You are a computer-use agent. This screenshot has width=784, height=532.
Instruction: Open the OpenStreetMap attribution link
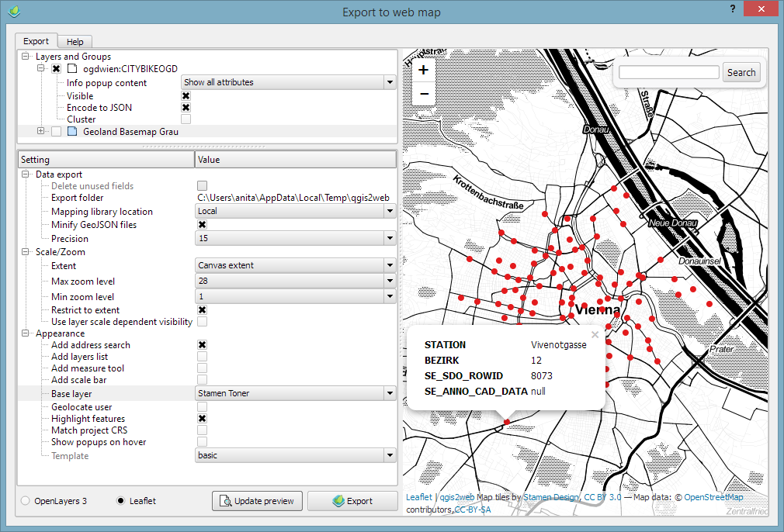click(713, 497)
